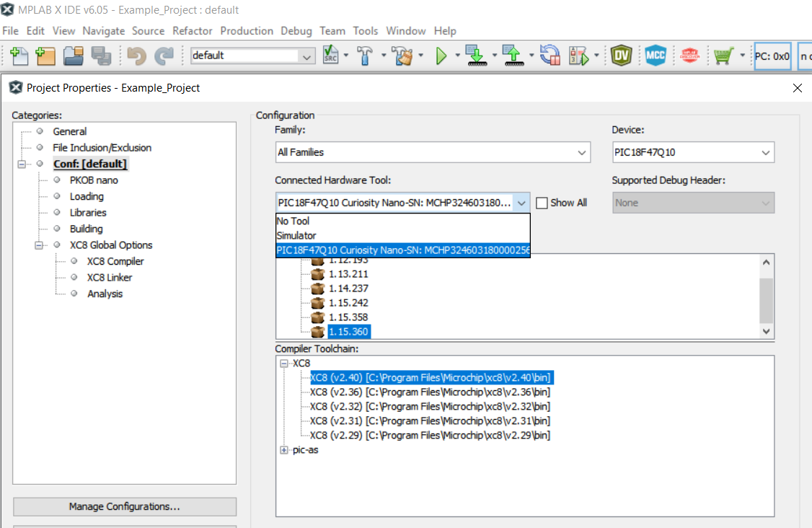Viewport: 812px width, 528px height.
Task: Click Make and Program Device icon
Action: (476, 56)
